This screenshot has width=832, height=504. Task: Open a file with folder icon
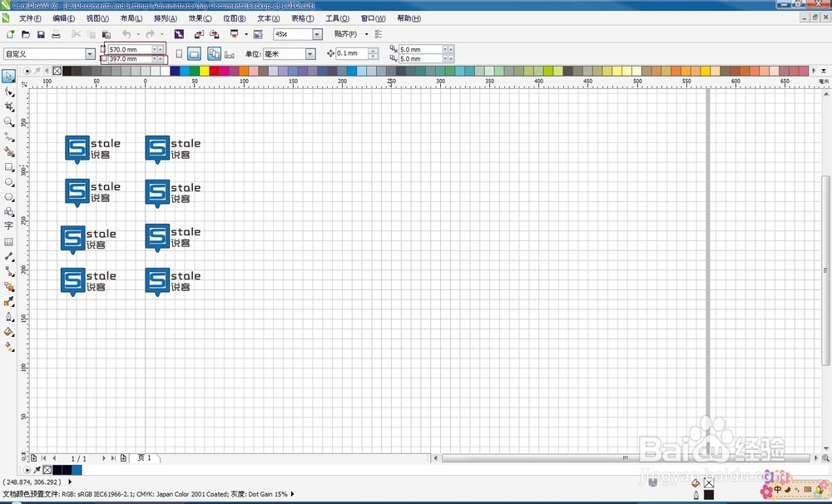click(x=26, y=34)
